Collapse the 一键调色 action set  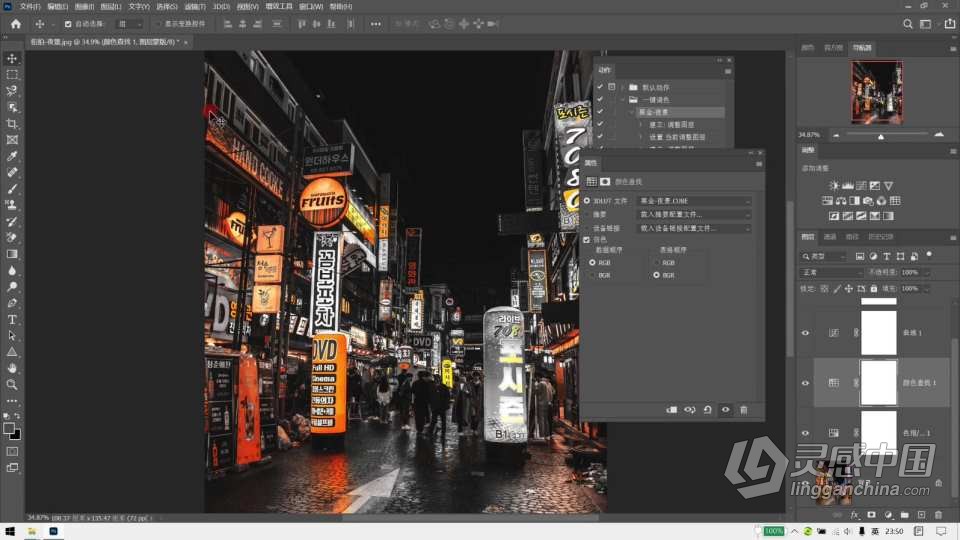623,100
